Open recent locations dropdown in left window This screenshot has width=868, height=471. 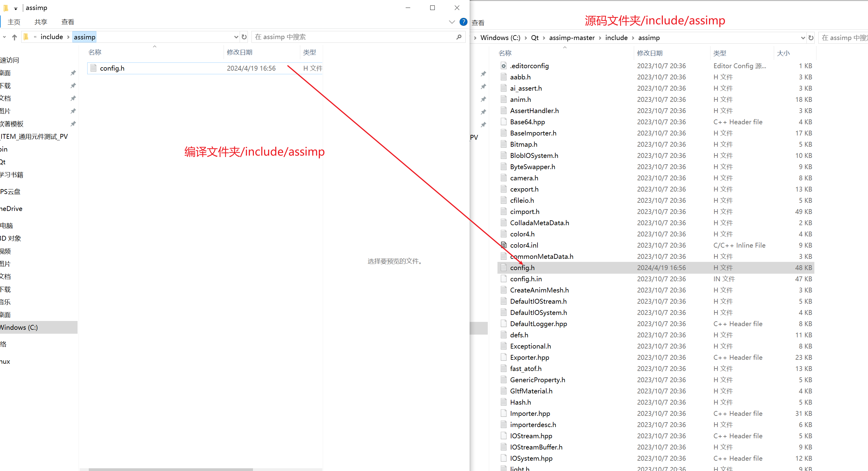4,37
